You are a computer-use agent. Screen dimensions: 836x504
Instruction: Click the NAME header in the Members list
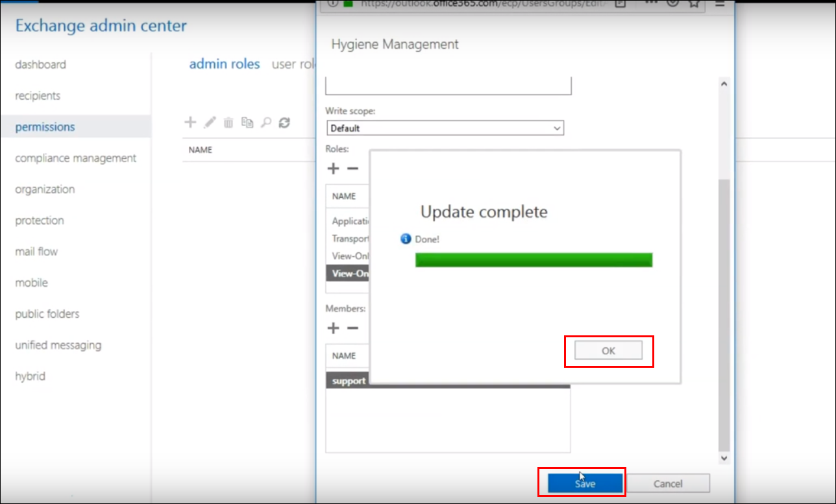pyautogui.click(x=344, y=355)
